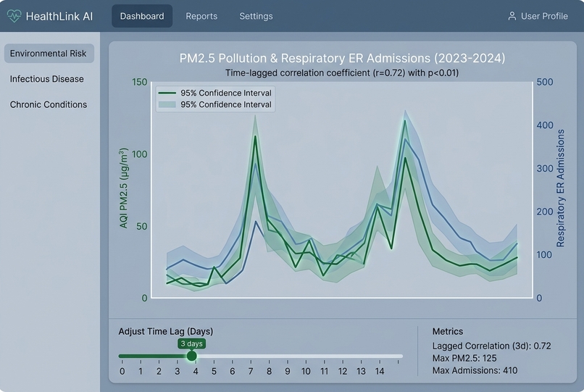Click slider tick label 12
Viewport: 584px width, 392px height.
tap(343, 371)
